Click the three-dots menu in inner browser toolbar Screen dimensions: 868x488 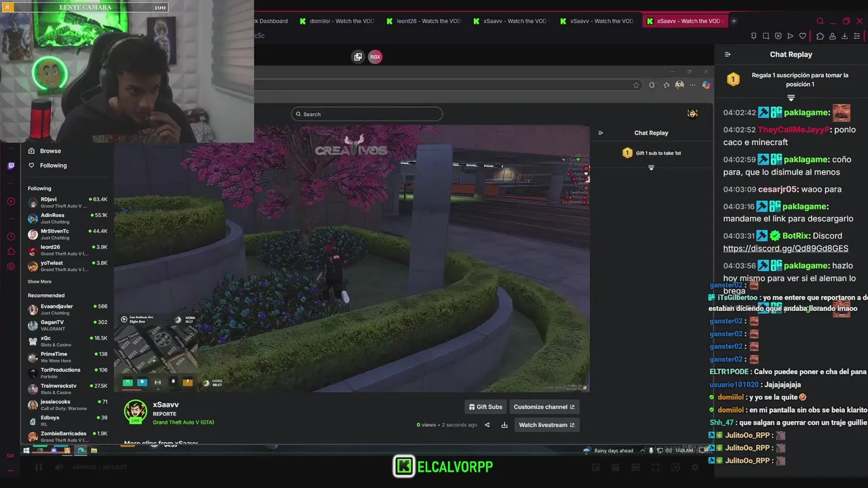(x=692, y=85)
